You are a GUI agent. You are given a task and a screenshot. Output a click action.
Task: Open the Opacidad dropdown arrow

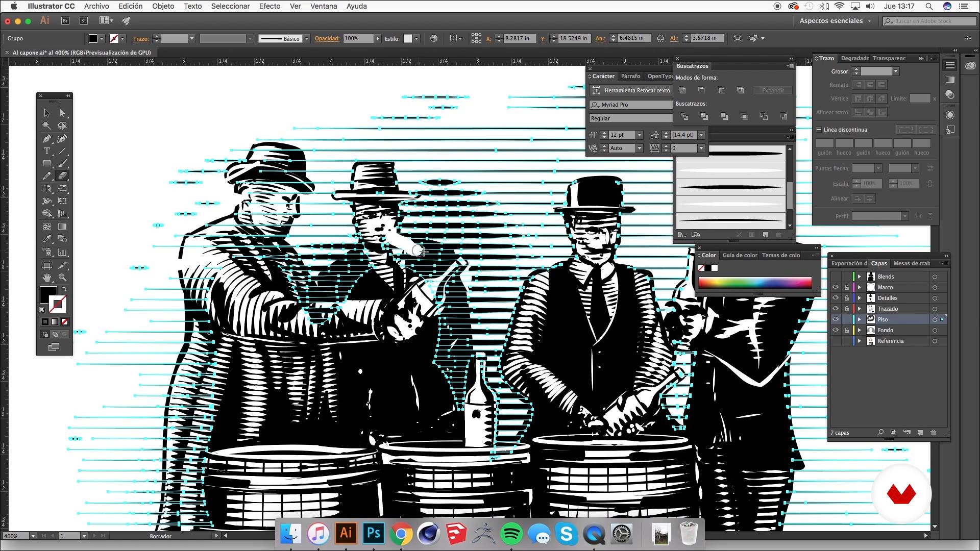point(378,38)
